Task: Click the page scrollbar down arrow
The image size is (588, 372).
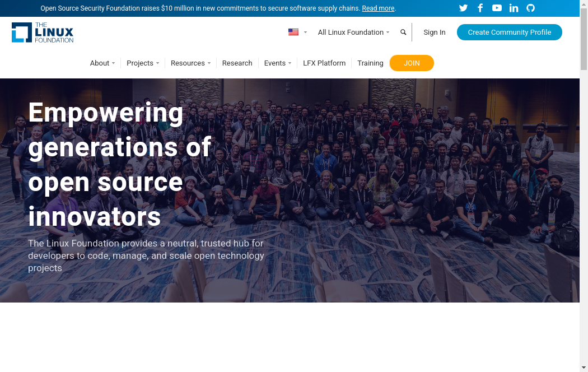Action: 584,368
